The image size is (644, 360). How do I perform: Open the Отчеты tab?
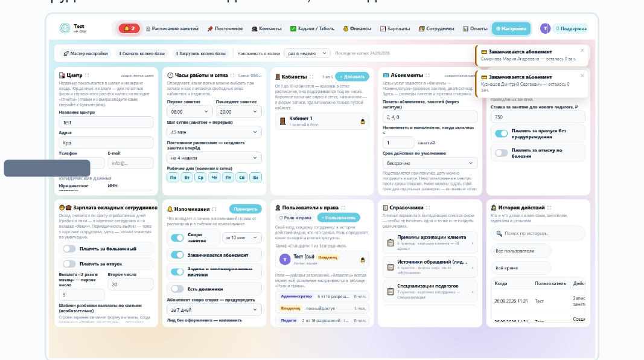(x=475, y=29)
